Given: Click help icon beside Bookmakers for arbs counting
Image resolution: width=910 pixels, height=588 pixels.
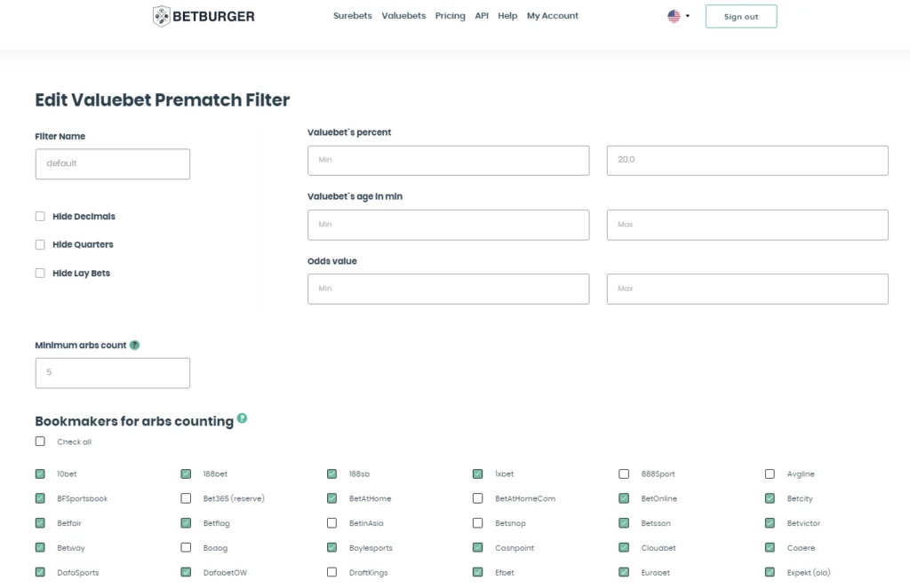Looking at the screenshot, I should 242,418.
